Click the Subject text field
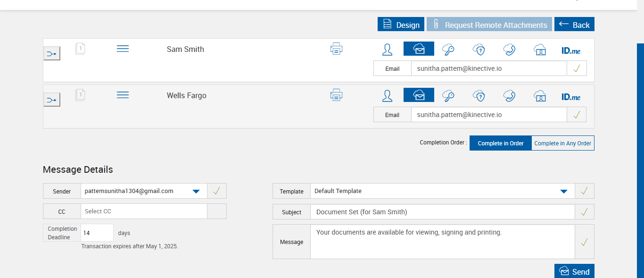The width and height of the screenshot is (644, 278). [442, 212]
